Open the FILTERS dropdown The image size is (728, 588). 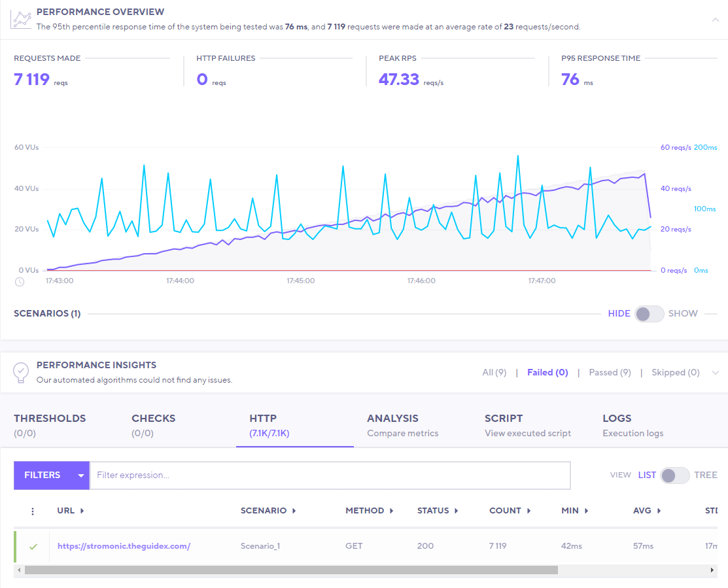pyautogui.click(x=51, y=475)
